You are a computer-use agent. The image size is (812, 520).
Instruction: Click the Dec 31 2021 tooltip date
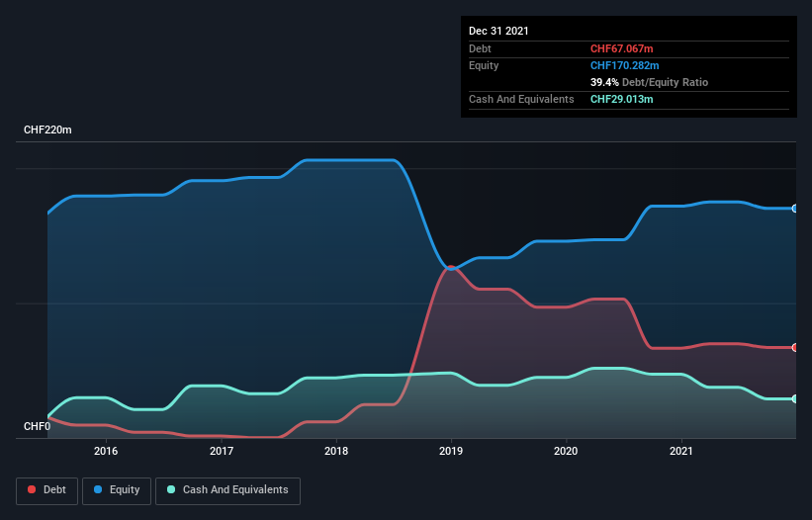pyautogui.click(x=498, y=31)
